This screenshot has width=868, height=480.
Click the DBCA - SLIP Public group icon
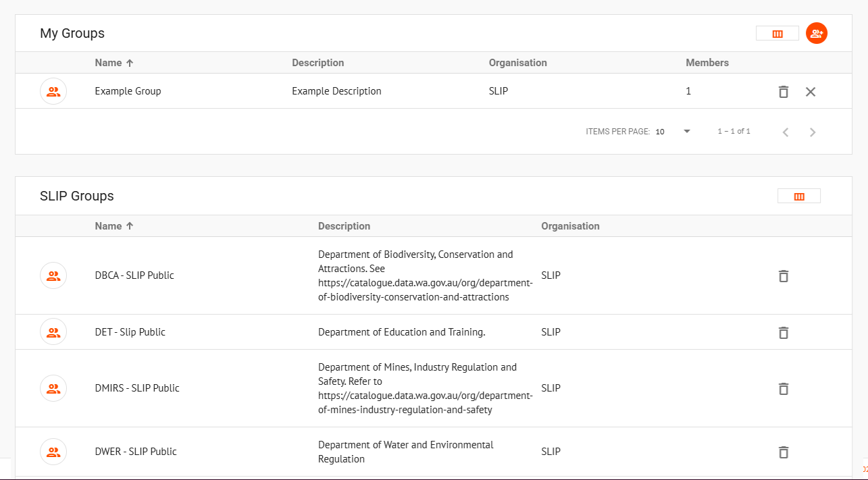point(53,275)
